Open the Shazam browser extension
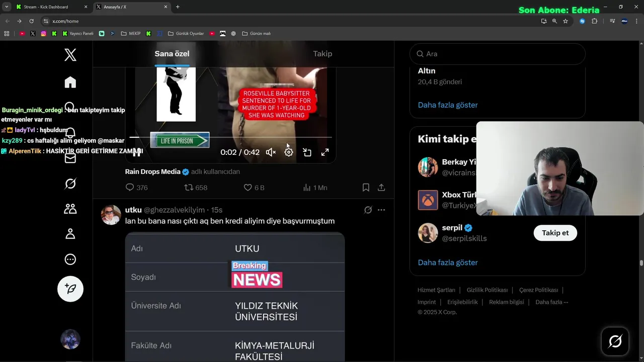The width and height of the screenshot is (644, 362). coord(582,21)
